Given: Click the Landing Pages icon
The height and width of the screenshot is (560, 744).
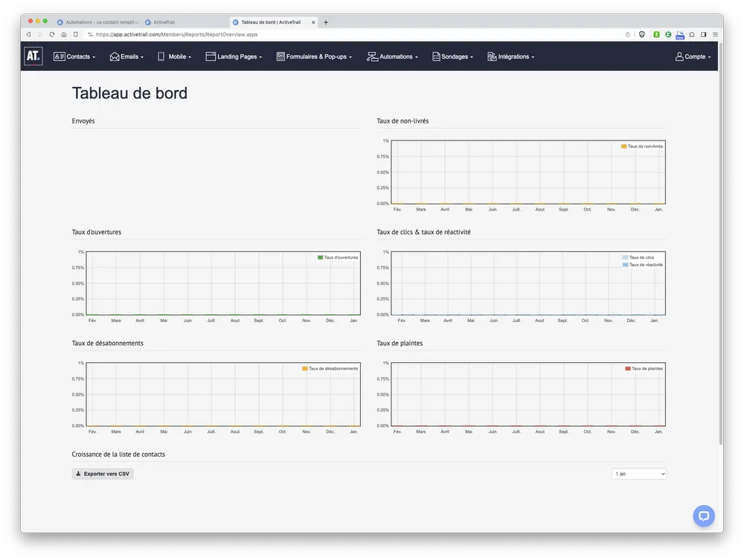Looking at the screenshot, I should 211,56.
